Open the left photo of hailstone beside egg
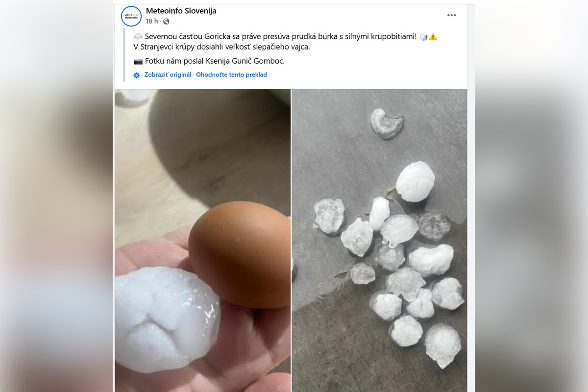588x392 pixels. pyautogui.click(x=202, y=240)
